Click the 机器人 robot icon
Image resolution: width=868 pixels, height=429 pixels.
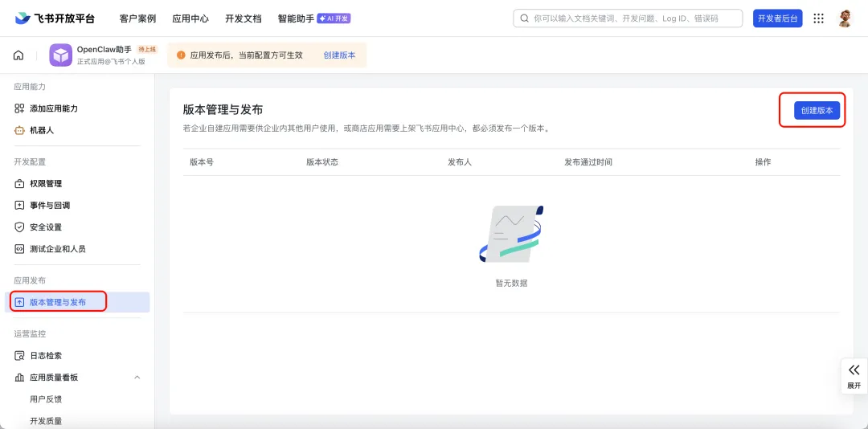19,131
